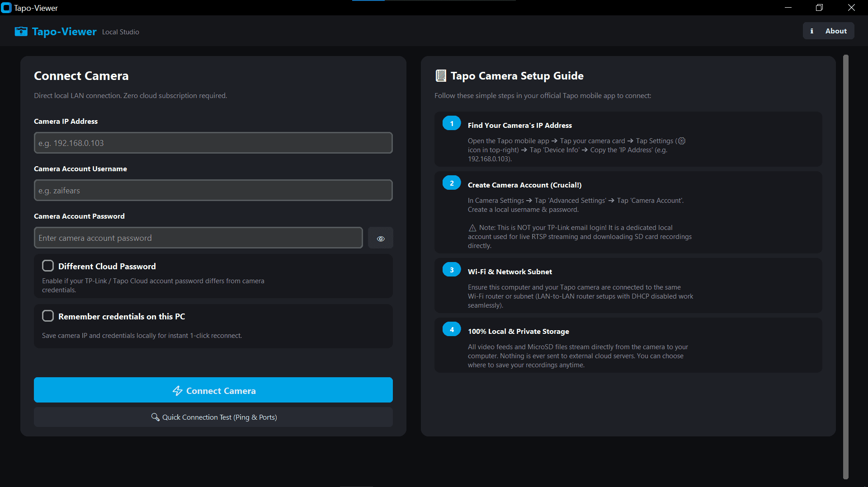
Task: Open the About dialog
Action: click(828, 31)
